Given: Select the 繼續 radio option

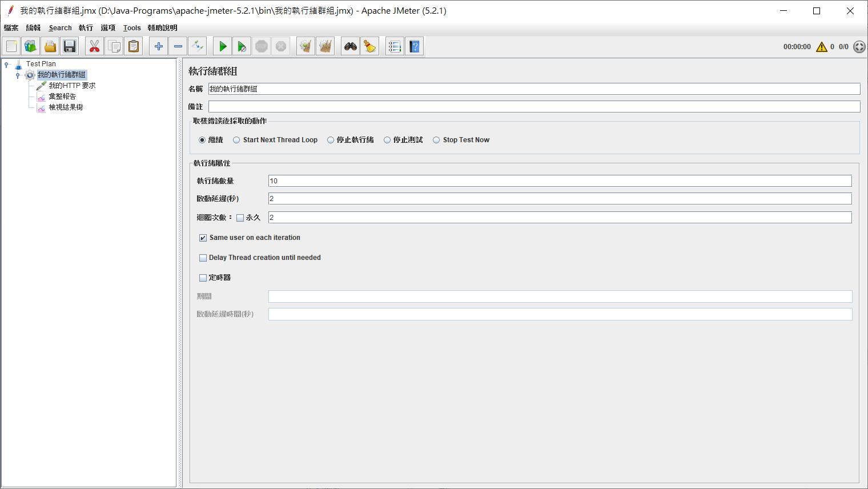Looking at the screenshot, I should [x=202, y=140].
